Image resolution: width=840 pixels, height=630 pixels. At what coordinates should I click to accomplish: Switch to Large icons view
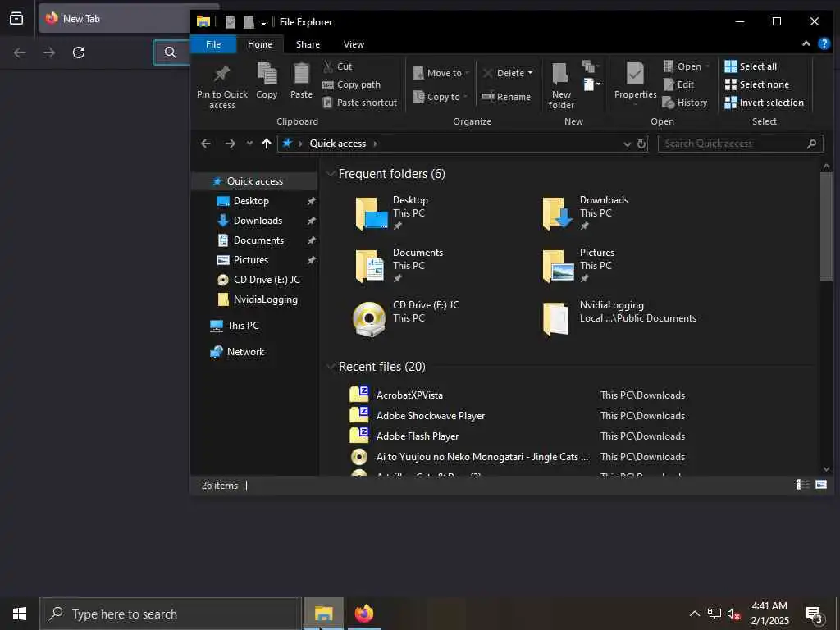click(820, 485)
